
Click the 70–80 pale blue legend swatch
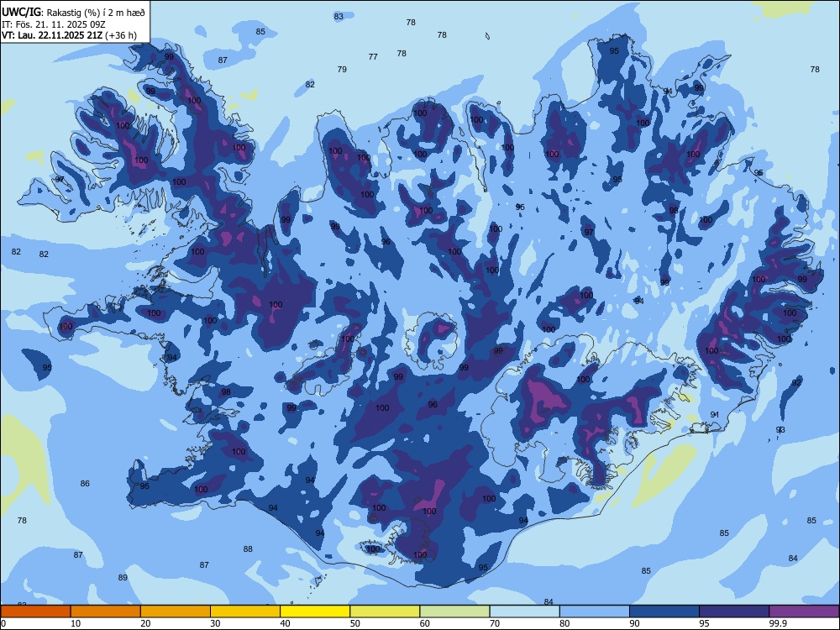(x=524, y=612)
